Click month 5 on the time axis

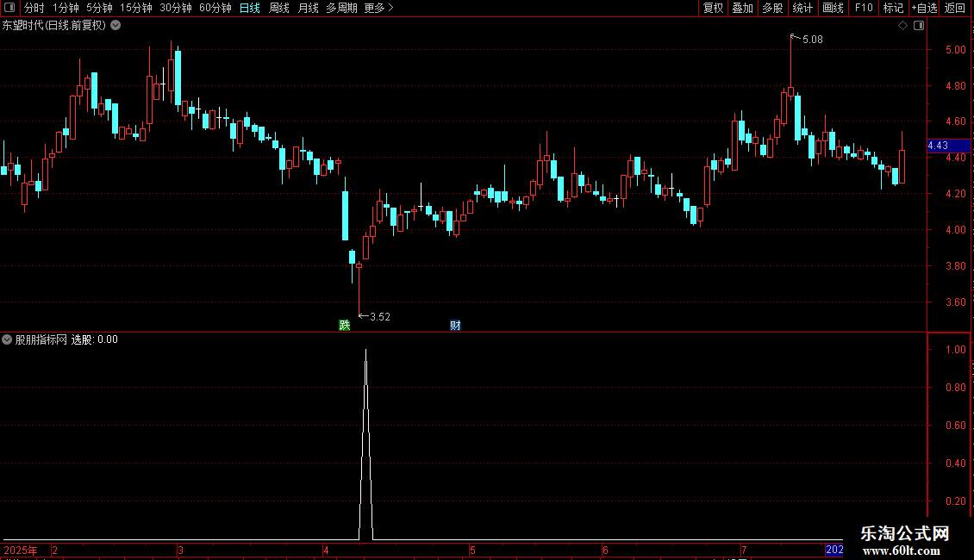click(472, 550)
